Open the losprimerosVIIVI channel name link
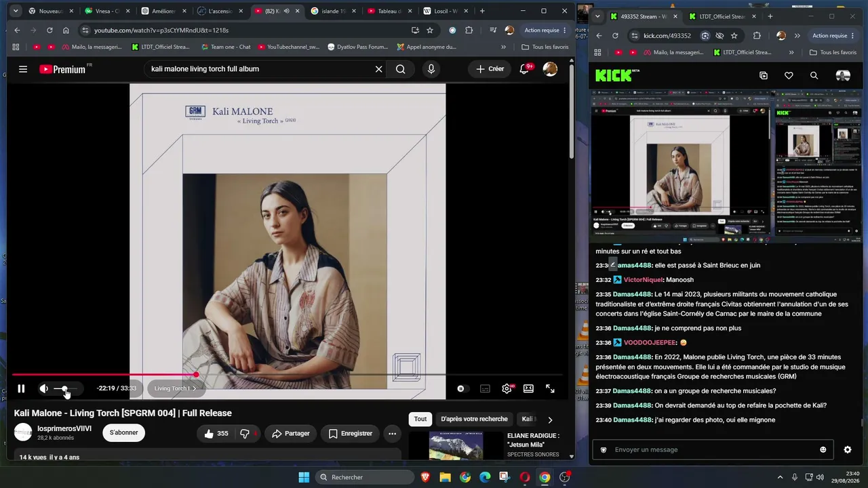 click(64, 428)
